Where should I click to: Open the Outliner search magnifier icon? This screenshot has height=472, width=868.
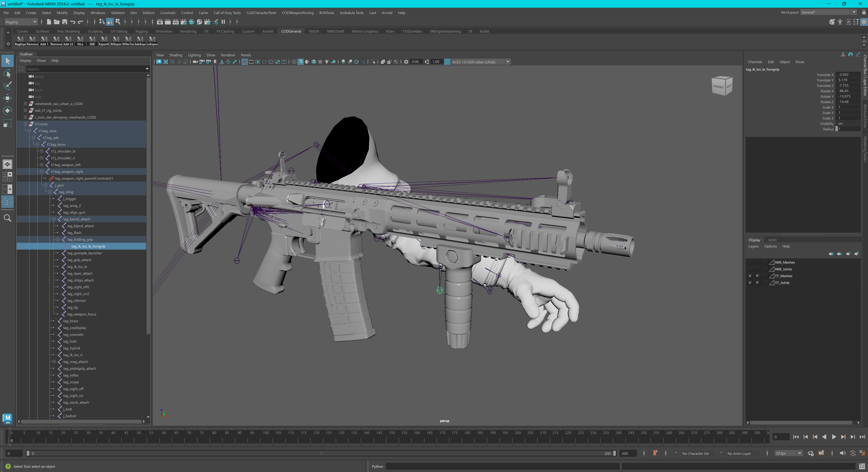pos(7,218)
